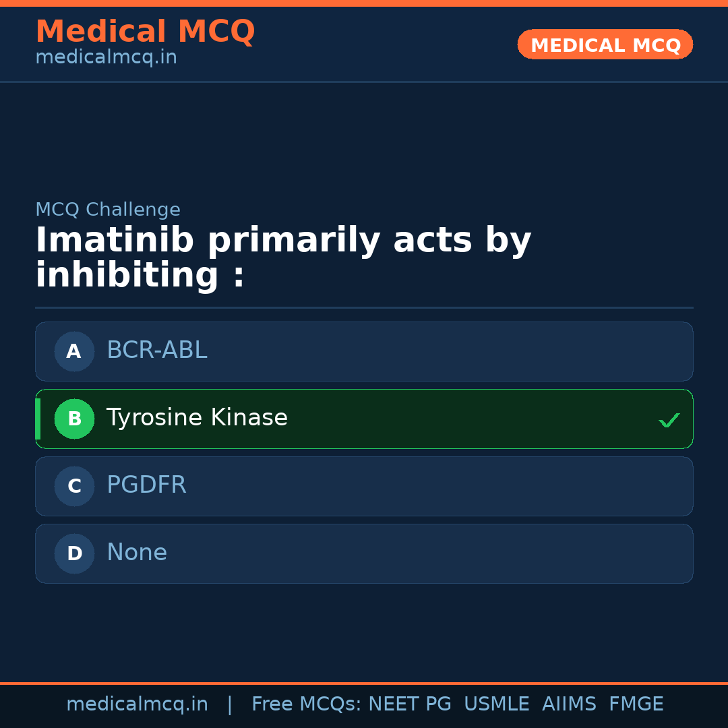Click the letter A circle badge
Viewport: 728px width, 728px height.
[74, 351]
